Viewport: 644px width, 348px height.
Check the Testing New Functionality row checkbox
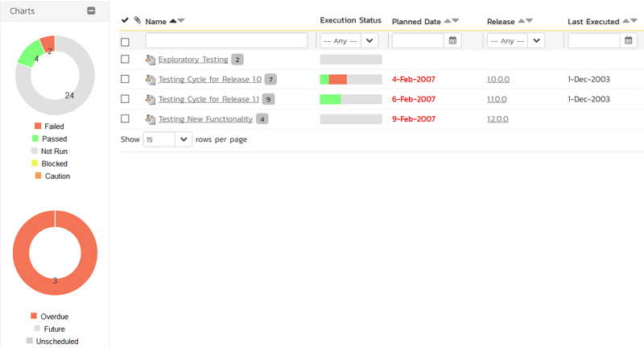(x=125, y=119)
